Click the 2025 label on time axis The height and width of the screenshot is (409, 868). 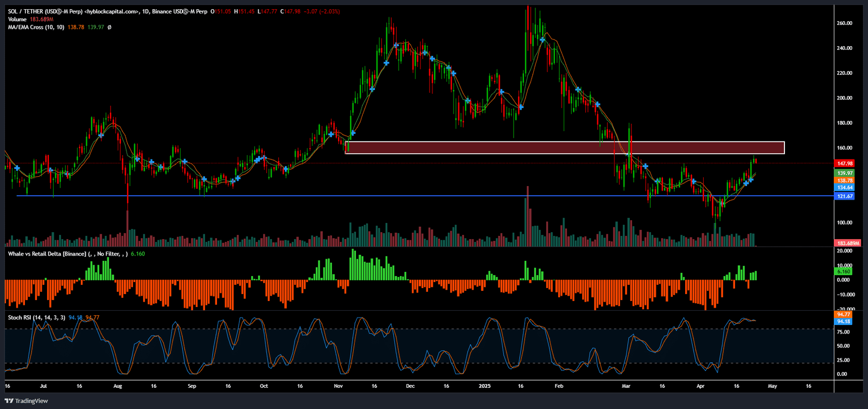(x=484, y=386)
